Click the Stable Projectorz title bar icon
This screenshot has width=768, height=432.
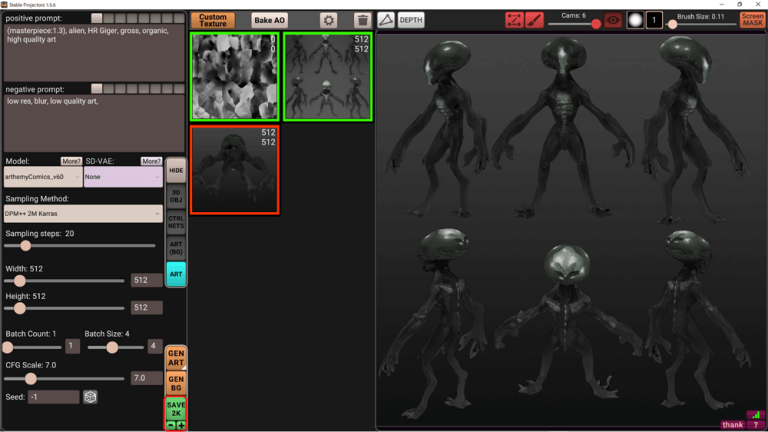click(4, 4)
